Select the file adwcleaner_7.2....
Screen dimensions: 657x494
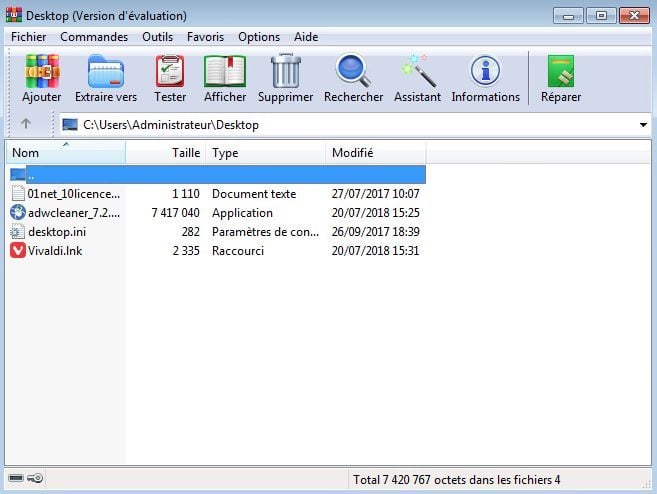pyautogui.click(x=74, y=213)
